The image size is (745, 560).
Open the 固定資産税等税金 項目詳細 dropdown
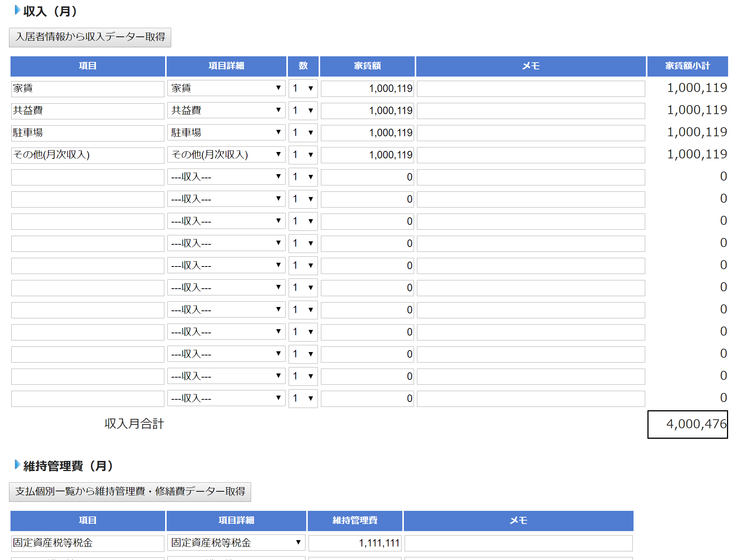[236, 542]
